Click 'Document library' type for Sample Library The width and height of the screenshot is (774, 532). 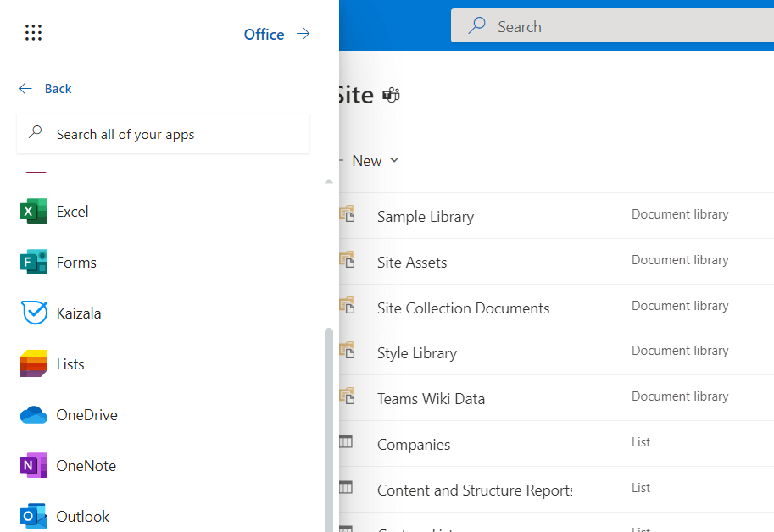coord(680,214)
